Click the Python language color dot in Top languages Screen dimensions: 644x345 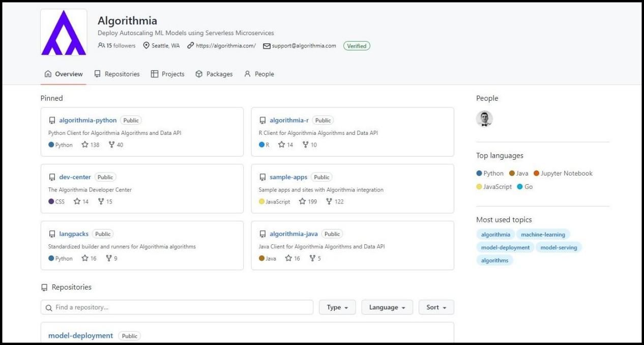(x=479, y=174)
